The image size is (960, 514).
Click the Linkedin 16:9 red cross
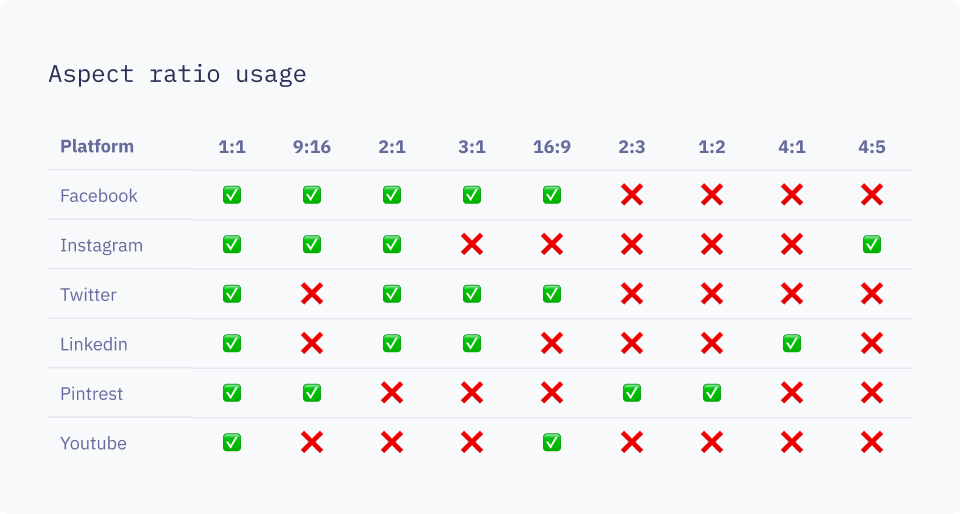point(552,344)
